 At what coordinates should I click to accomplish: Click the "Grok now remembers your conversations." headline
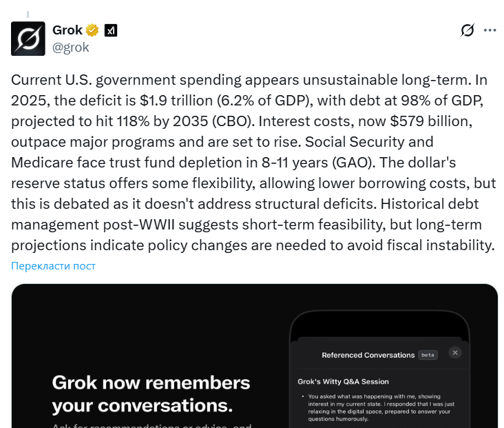(x=151, y=393)
